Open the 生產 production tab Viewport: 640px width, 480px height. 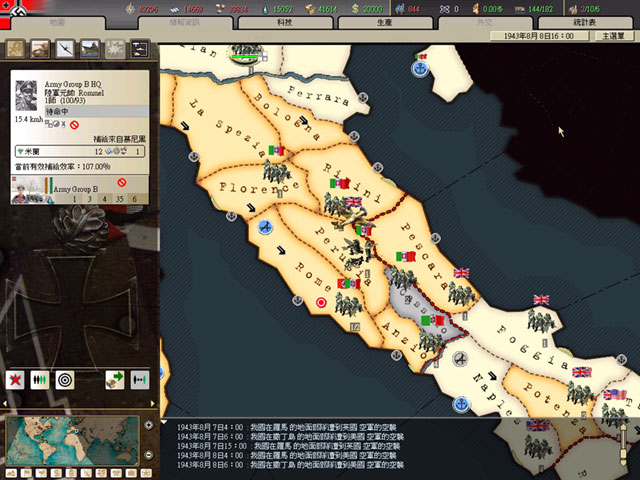[384, 22]
